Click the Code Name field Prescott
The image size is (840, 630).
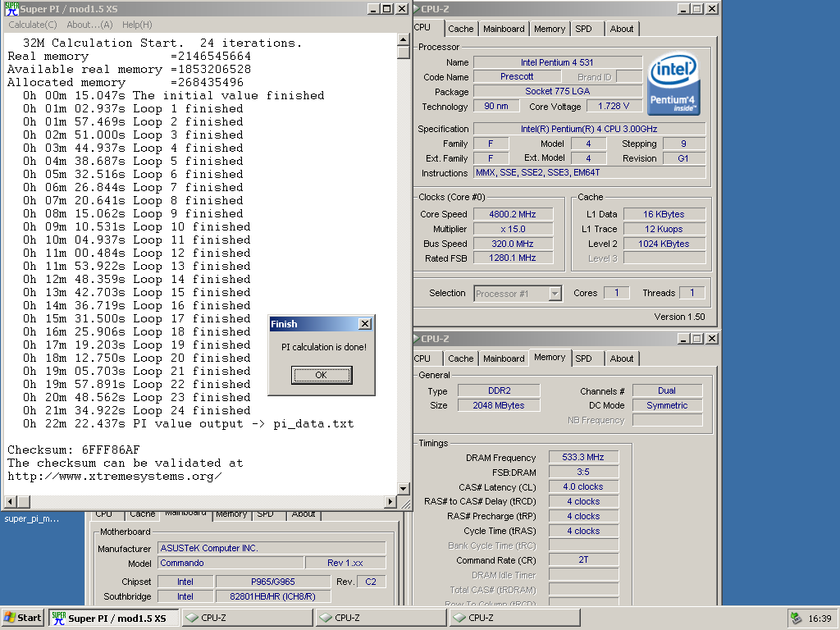click(x=517, y=76)
